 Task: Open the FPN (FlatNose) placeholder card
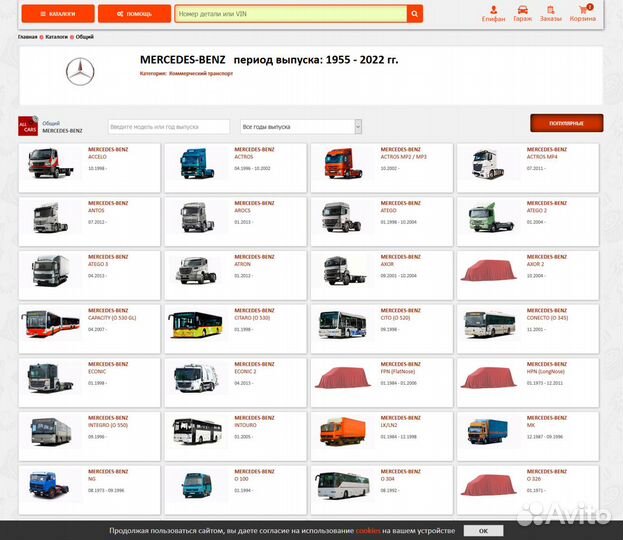pyautogui.click(x=382, y=383)
